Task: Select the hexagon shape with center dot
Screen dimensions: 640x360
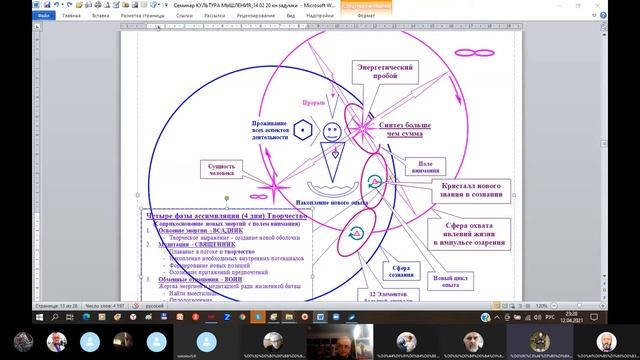Action: coord(303,130)
